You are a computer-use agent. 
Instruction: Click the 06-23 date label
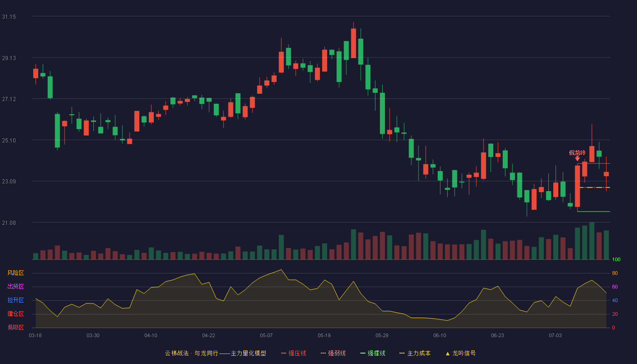[497, 335]
